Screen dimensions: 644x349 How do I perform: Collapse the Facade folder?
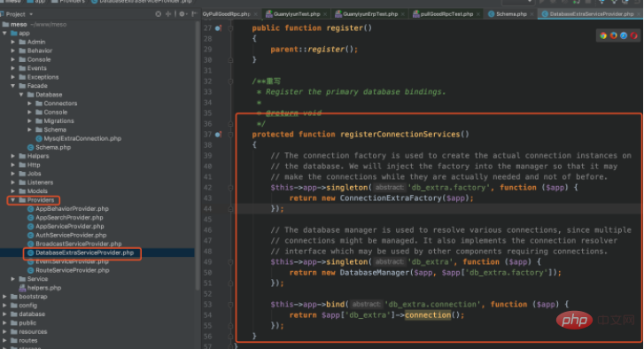coord(13,86)
